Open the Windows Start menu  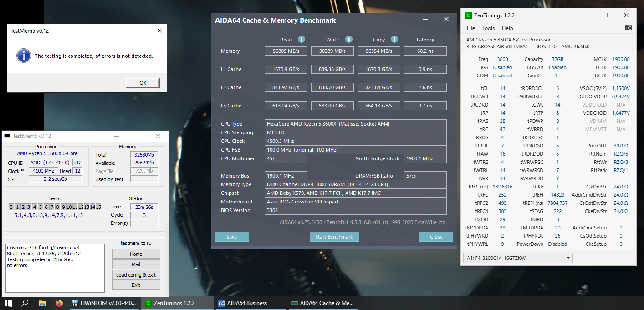click(8, 303)
